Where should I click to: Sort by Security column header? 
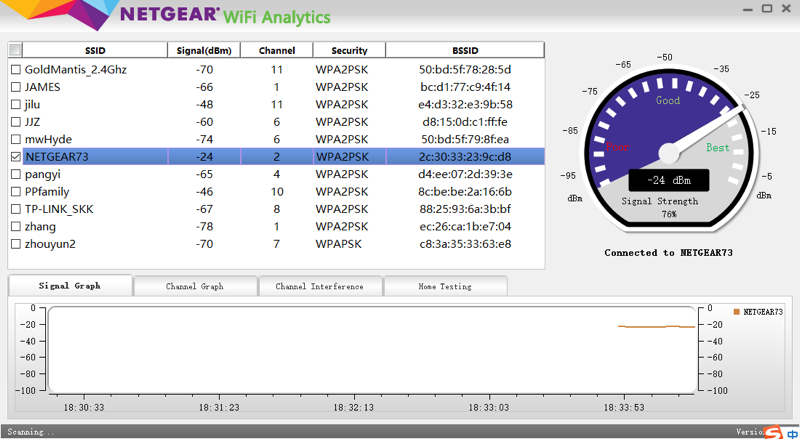pyautogui.click(x=349, y=50)
